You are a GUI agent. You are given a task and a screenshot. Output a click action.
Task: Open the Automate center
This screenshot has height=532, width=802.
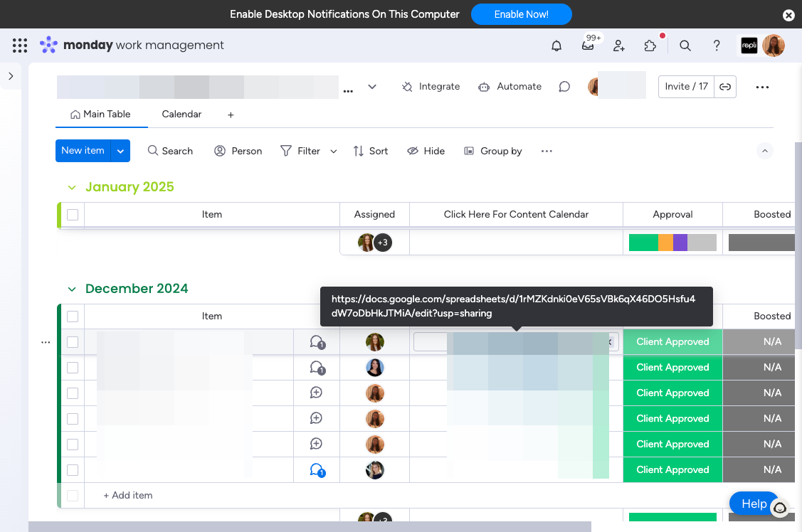click(x=510, y=86)
